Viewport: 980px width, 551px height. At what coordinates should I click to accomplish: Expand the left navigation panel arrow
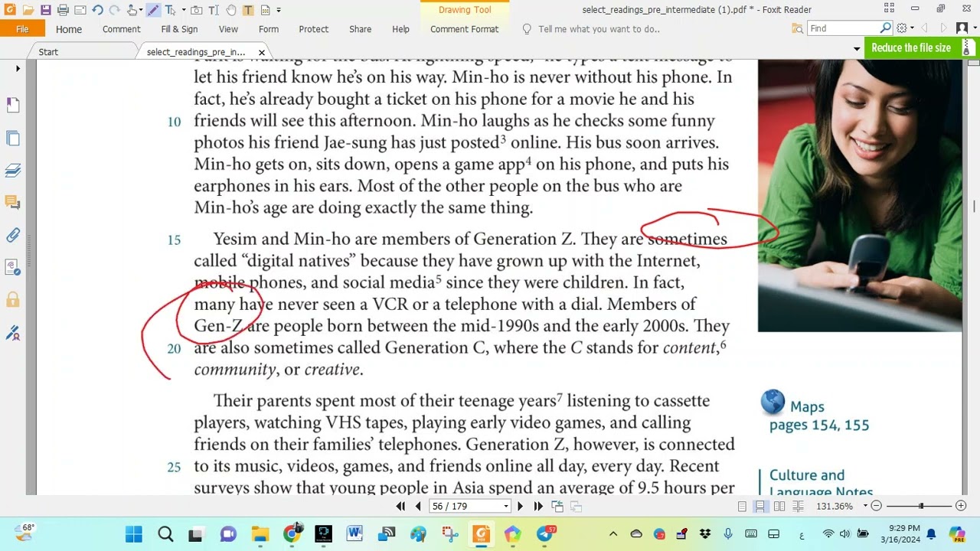(x=18, y=69)
